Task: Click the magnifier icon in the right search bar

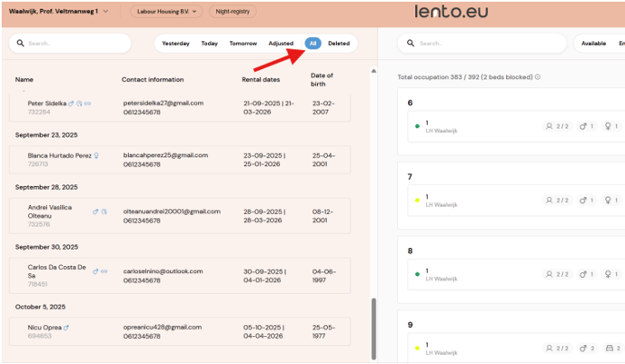Action: pos(412,43)
